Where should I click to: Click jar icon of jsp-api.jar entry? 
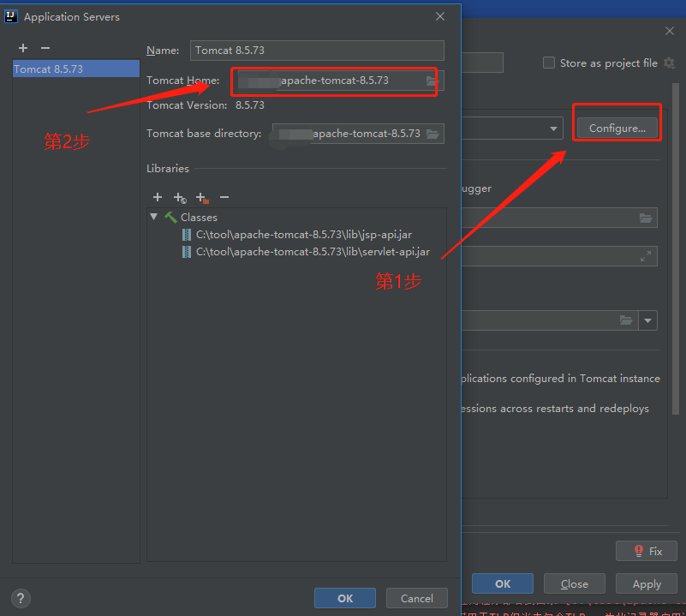187,235
